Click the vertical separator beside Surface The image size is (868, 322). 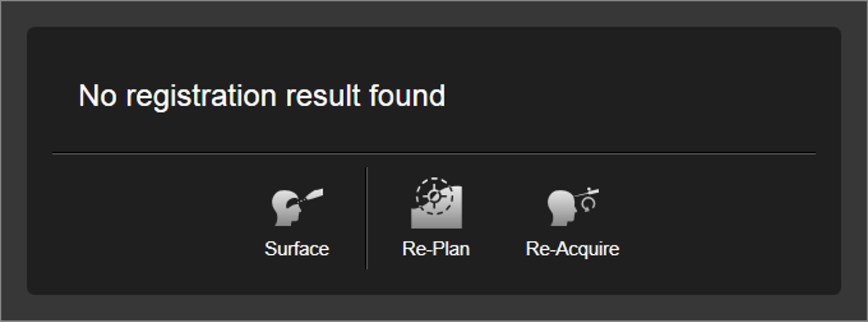point(366,218)
